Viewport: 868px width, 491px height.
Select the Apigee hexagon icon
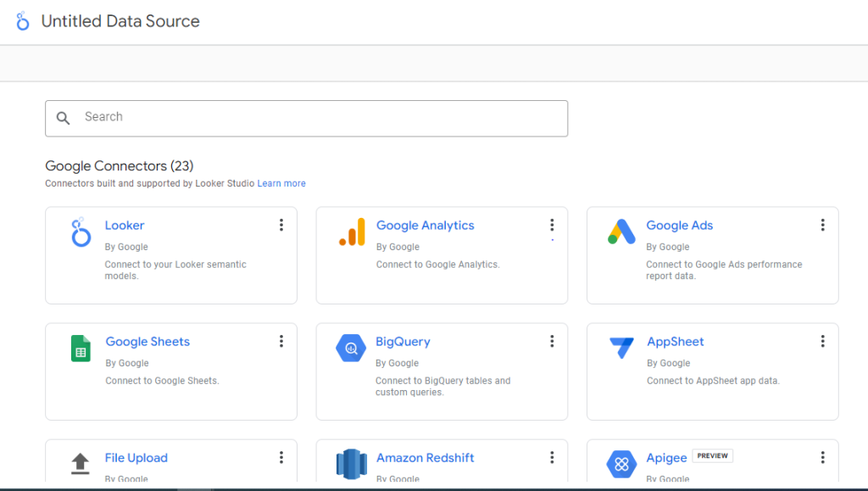point(621,464)
